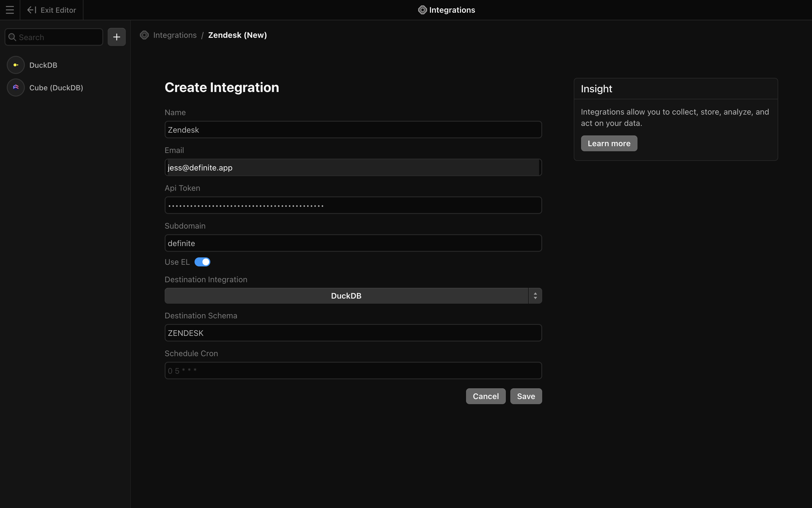Click the Subdomain label
The height and width of the screenshot is (508, 812).
(185, 226)
